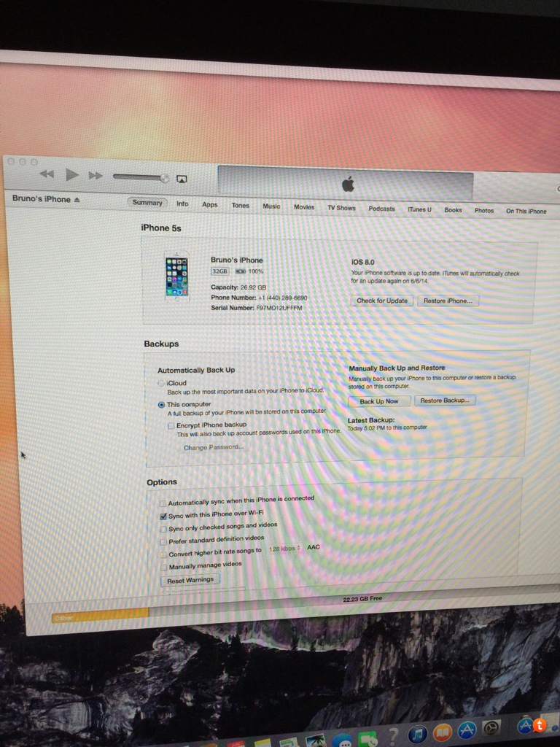Open iBooks from the Dock
560x747 pixels.
(443, 733)
